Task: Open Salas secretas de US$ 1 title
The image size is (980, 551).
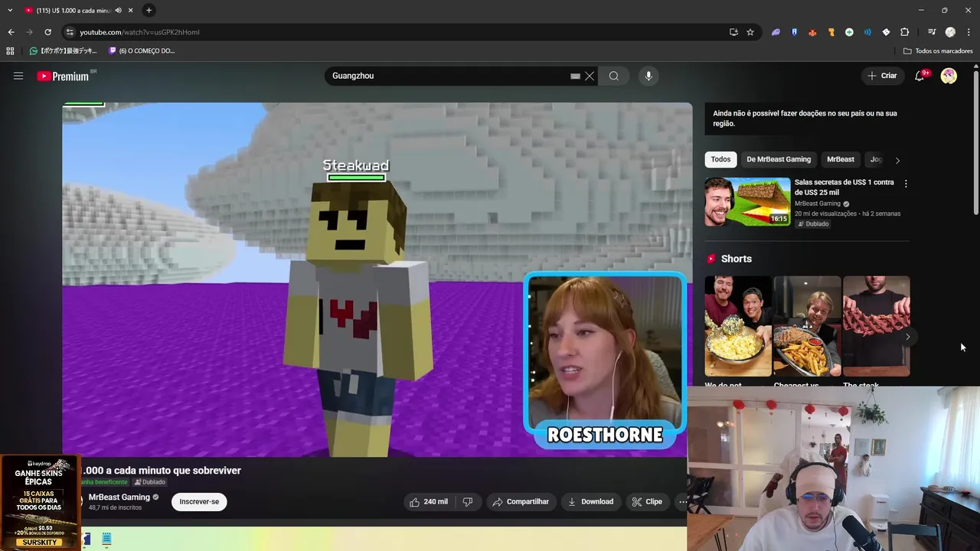Action: (844, 187)
